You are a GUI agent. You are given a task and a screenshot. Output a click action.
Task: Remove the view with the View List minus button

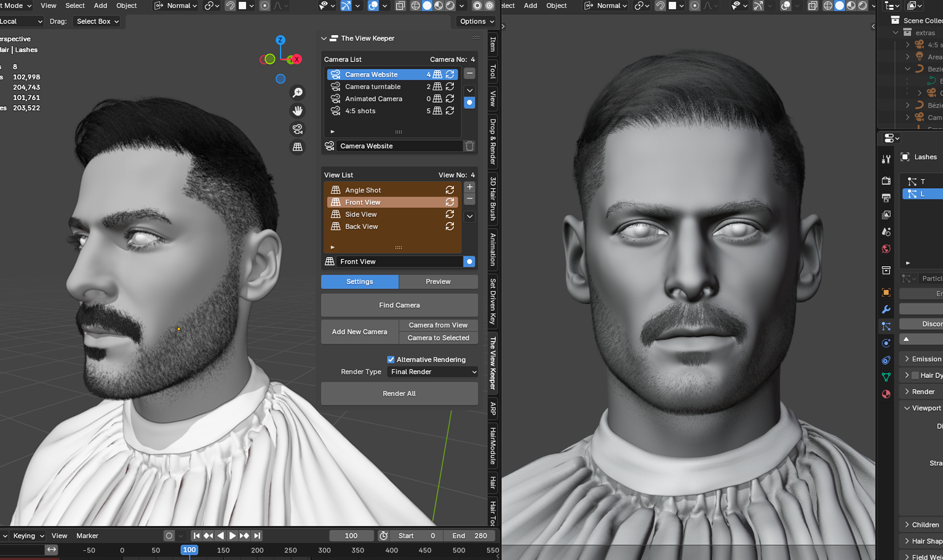(x=469, y=199)
